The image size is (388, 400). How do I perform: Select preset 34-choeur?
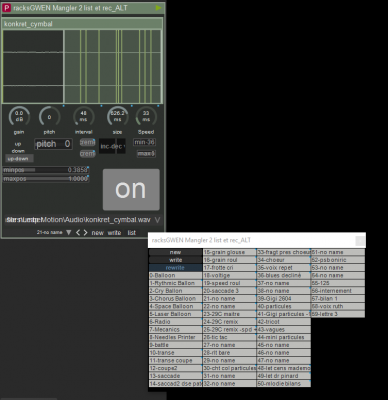click(x=284, y=260)
